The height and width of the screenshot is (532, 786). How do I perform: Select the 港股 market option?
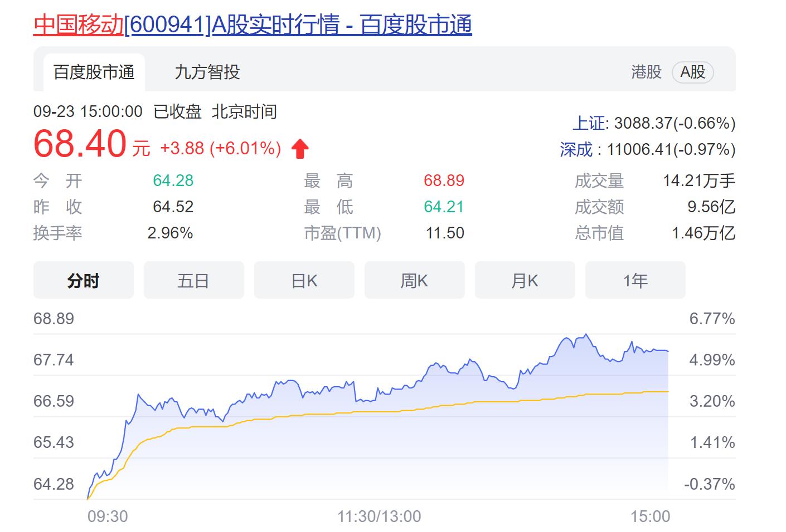point(646,72)
